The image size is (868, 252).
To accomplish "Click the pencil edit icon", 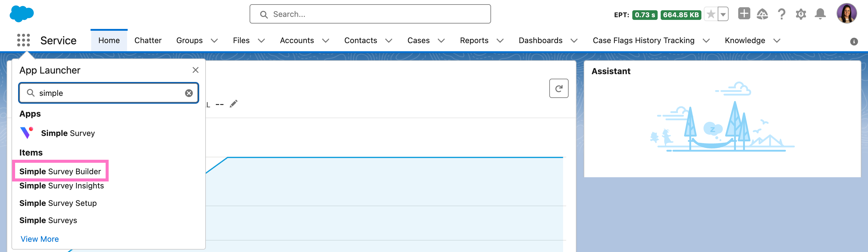I will pyautogui.click(x=234, y=104).
